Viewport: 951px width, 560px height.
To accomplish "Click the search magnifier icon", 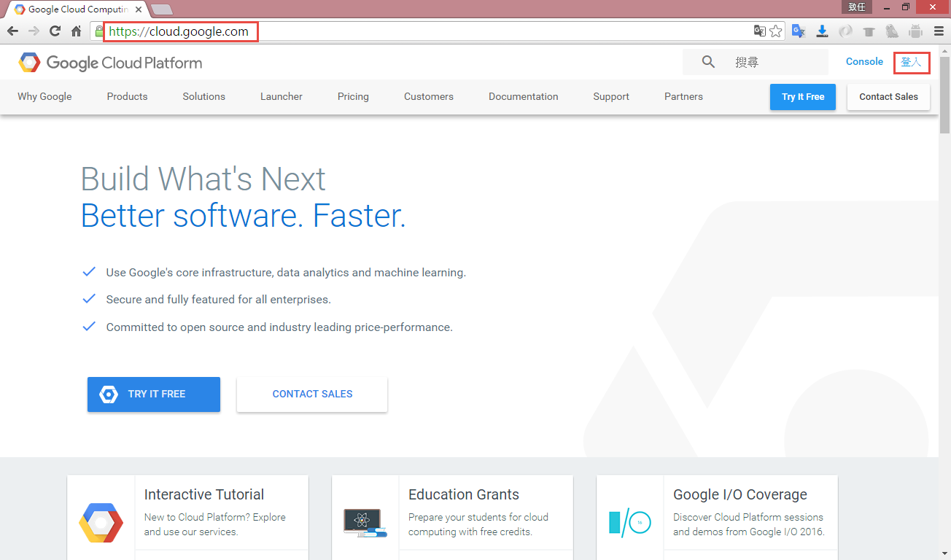I will pos(708,62).
